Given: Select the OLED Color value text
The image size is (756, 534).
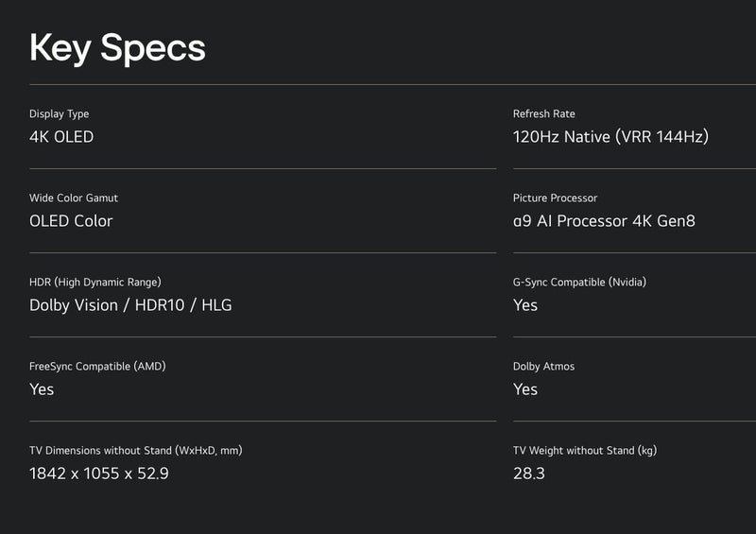Looking at the screenshot, I should (71, 221).
